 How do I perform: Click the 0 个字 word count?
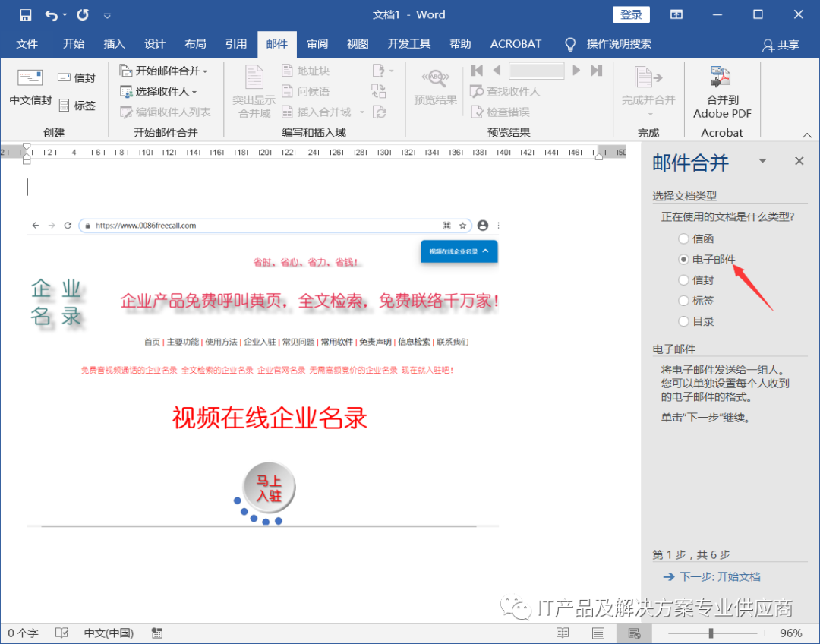point(23,633)
